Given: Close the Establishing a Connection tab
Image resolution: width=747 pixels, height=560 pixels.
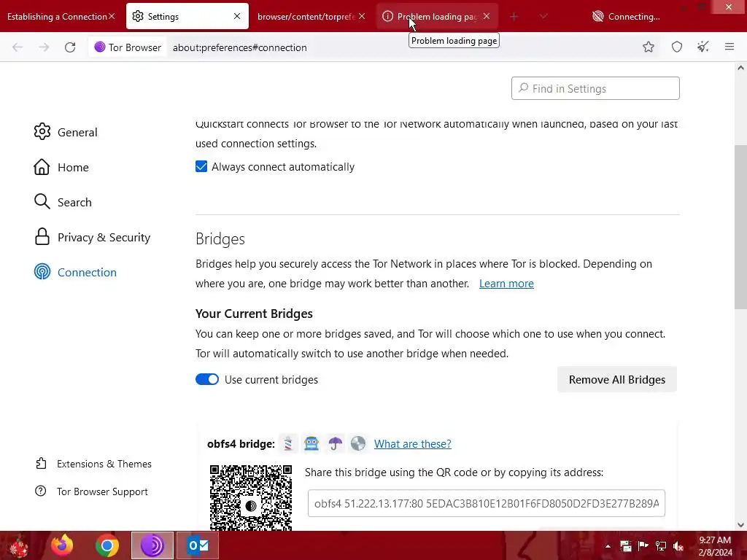Looking at the screenshot, I should coord(112,16).
